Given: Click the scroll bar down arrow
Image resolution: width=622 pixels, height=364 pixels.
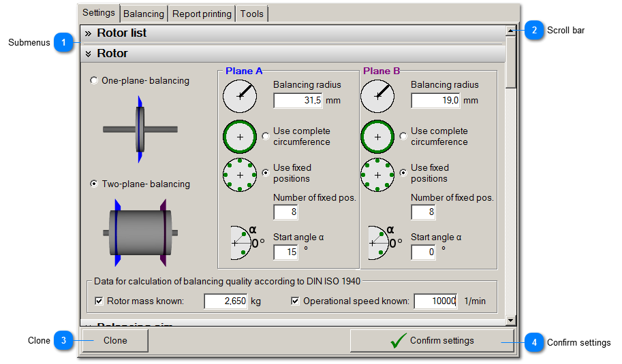Looking at the screenshot, I should (511, 318).
